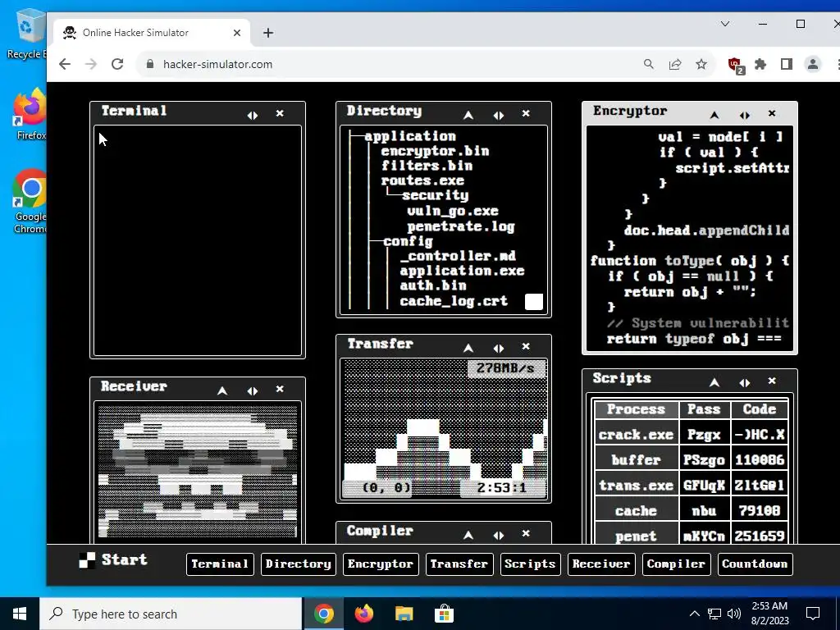Select penetrate.log in the Directory tree
This screenshot has height=630, width=840.
[461, 226]
